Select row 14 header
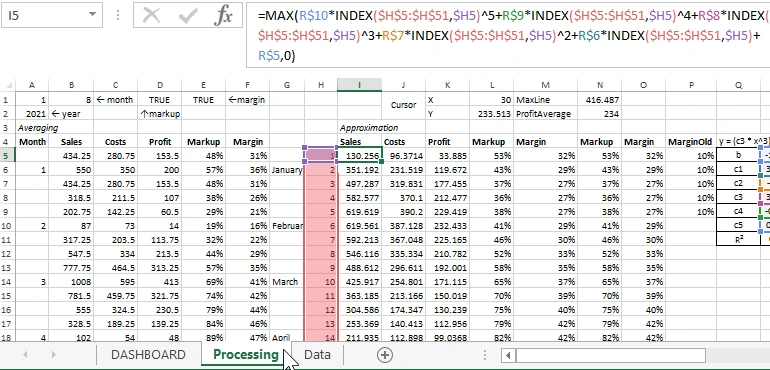 (x=7, y=282)
